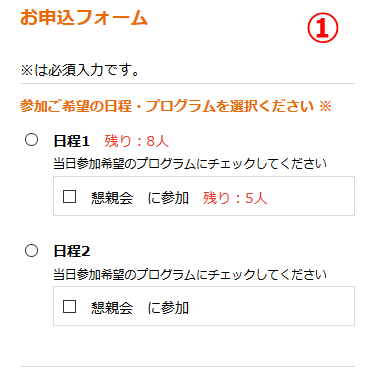
Task: Click empty area inside 日程1 program box
Action: [310, 196]
